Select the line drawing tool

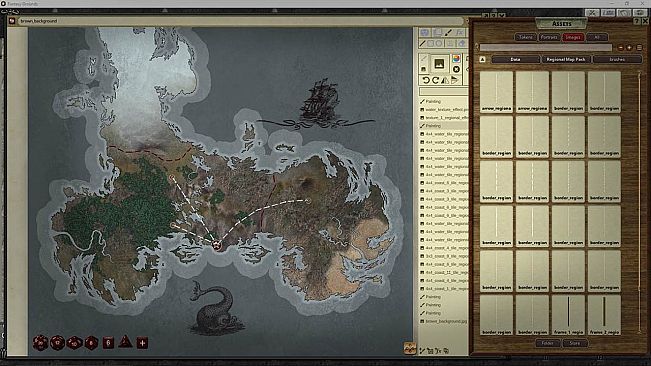point(423,44)
